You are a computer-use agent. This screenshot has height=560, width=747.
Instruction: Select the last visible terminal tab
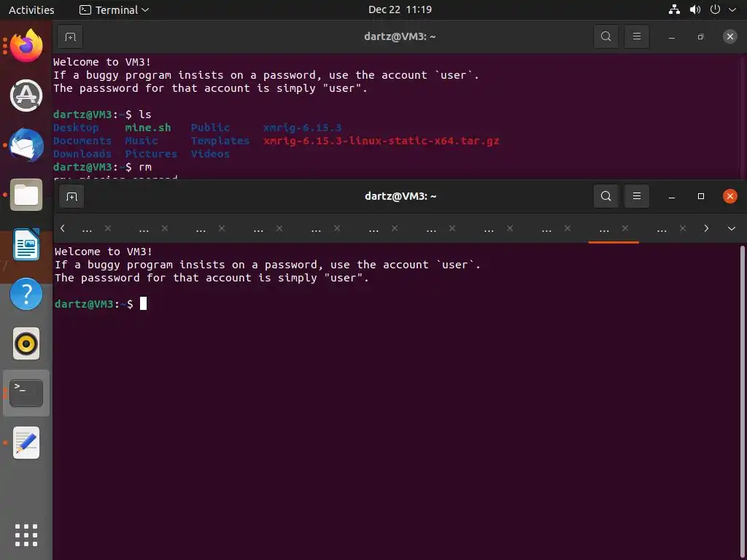coord(662,229)
